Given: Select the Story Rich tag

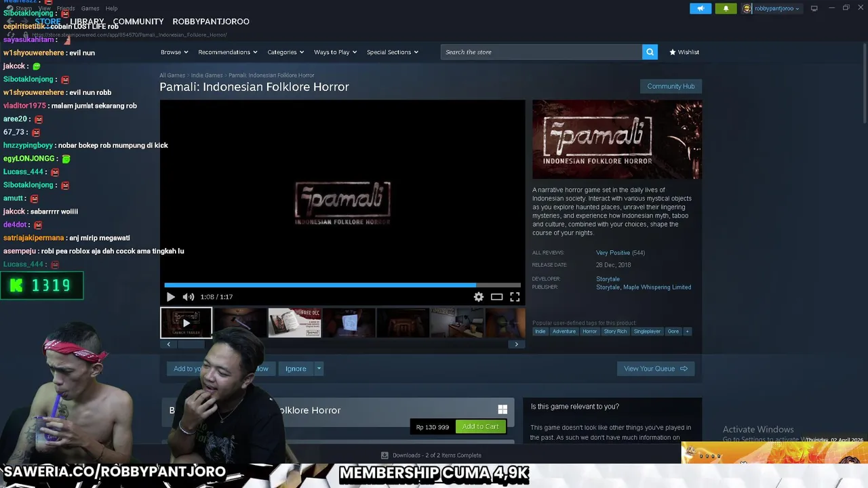Looking at the screenshot, I should pos(615,331).
